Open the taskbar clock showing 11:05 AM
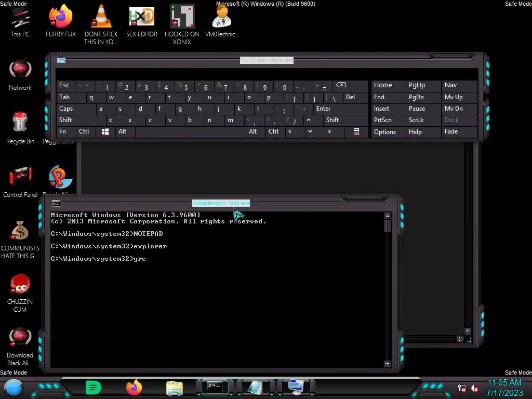Image resolution: width=532 pixels, height=399 pixels. (504, 388)
